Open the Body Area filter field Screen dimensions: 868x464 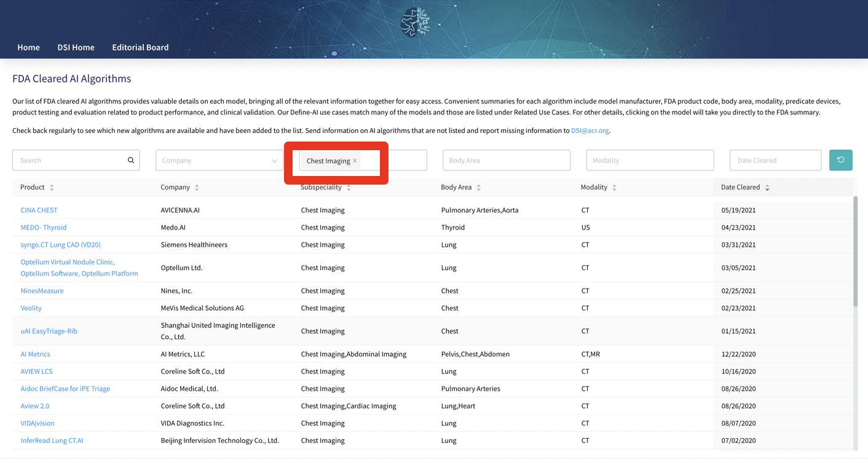pyautogui.click(x=507, y=160)
